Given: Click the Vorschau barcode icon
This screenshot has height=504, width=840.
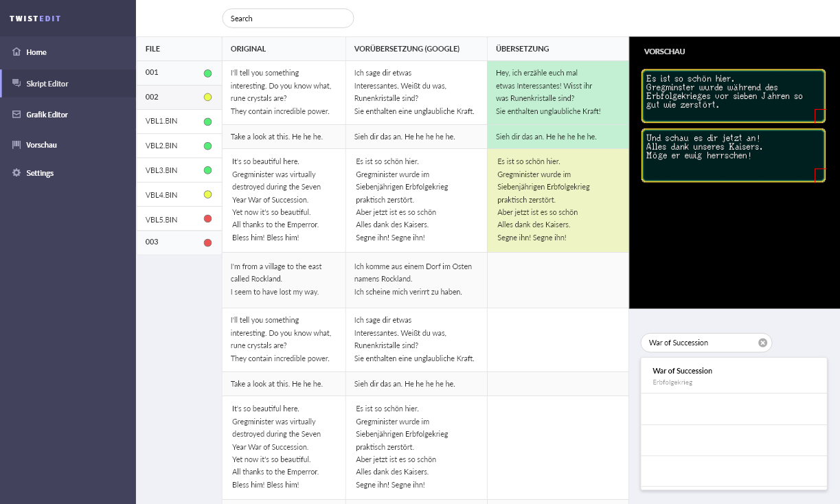Looking at the screenshot, I should pyautogui.click(x=16, y=145).
